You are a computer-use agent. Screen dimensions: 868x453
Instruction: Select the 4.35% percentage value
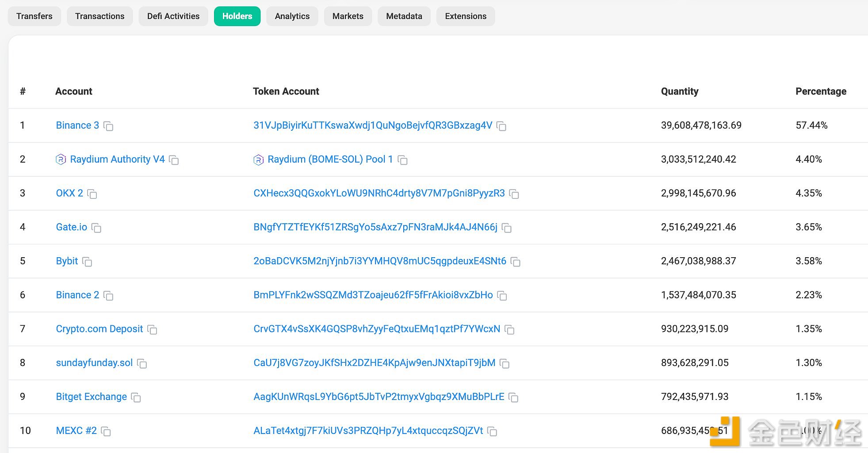point(809,194)
